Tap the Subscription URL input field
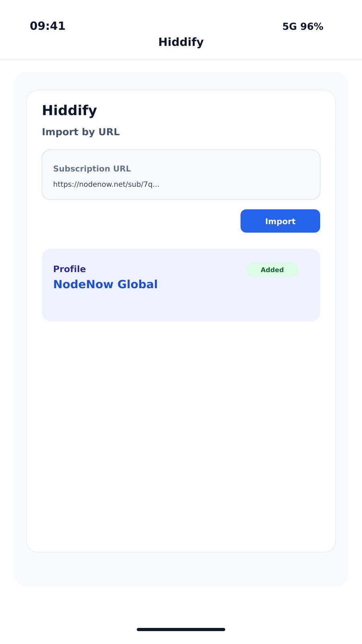Viewport: 362px width, 644px height. tap(181, 174)
